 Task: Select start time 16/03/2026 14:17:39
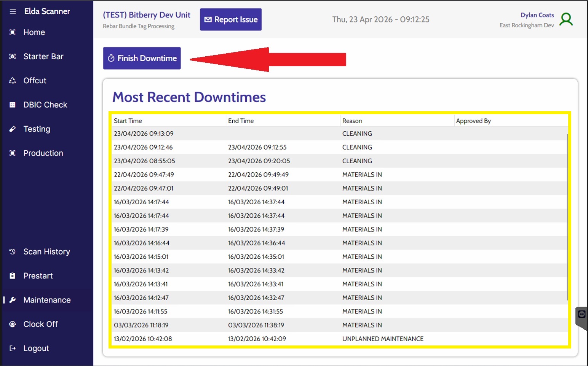click(141, 229)
